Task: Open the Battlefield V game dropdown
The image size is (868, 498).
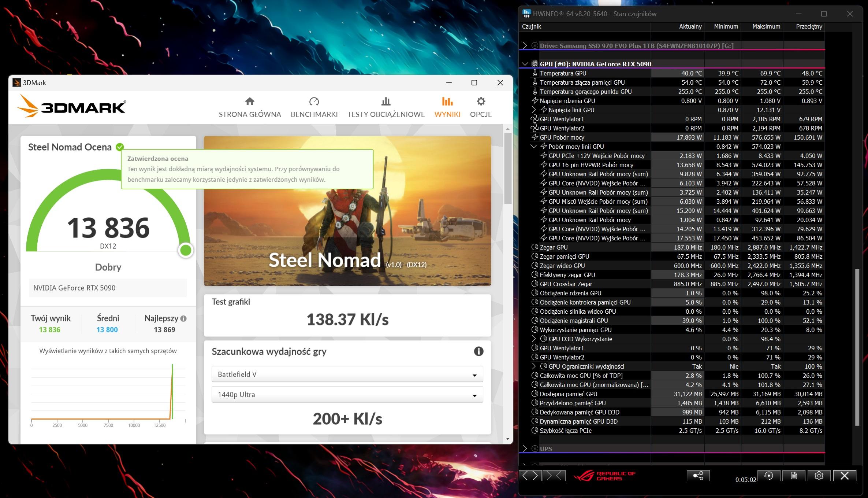Action: tap(347, 375)
